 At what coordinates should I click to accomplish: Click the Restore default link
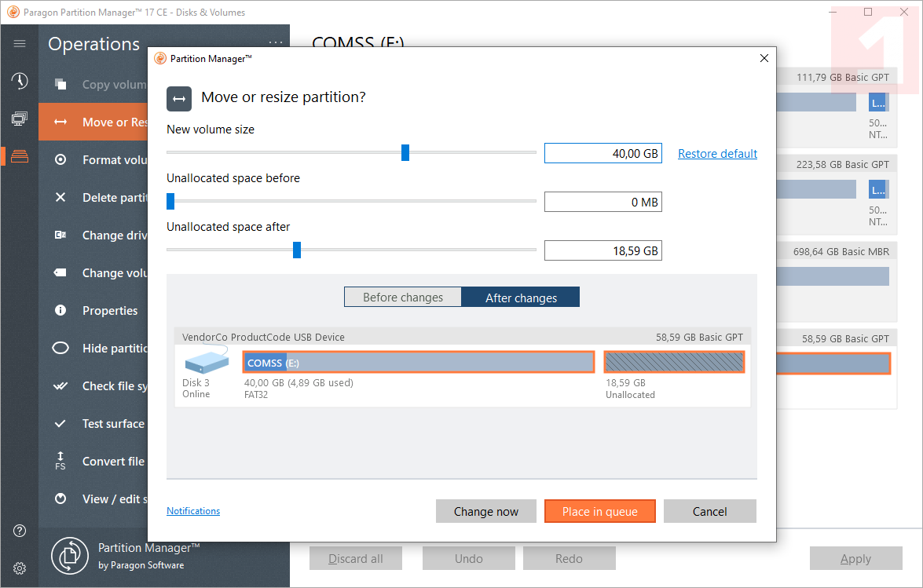(717, 153)
